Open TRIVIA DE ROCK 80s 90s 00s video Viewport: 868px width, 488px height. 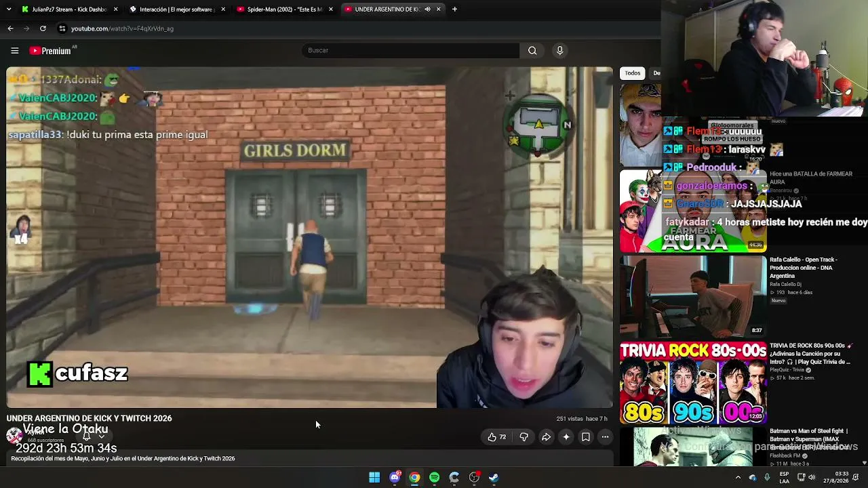click(810, 354)
